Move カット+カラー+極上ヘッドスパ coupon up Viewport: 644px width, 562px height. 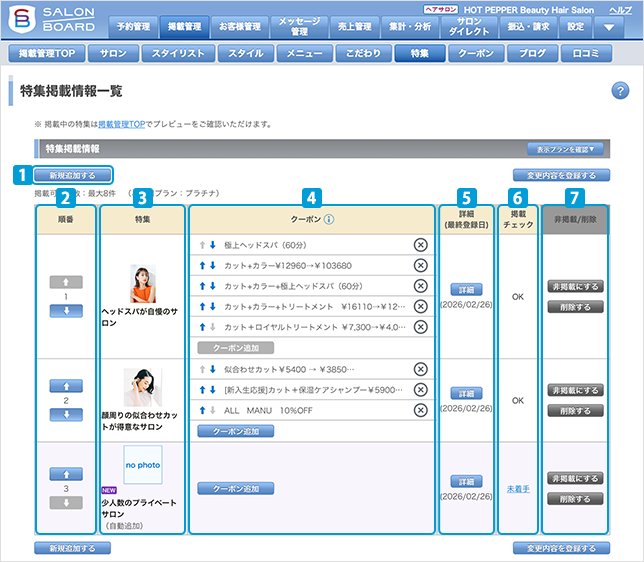(x=202, y=286)
